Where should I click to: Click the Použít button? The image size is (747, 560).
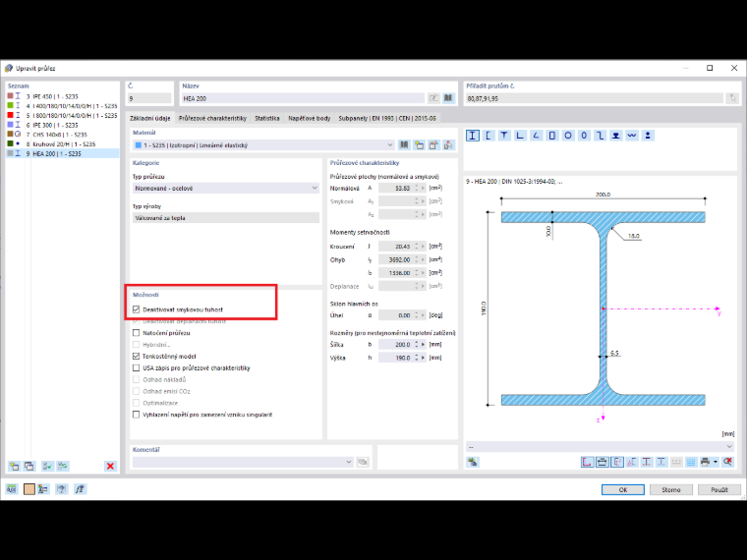[719, 489]
